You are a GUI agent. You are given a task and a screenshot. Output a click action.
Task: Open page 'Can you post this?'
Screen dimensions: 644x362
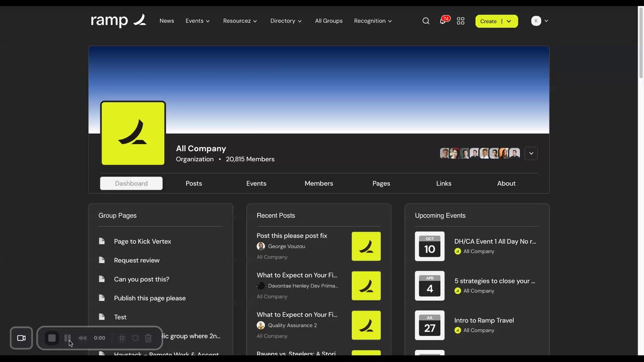141,280
